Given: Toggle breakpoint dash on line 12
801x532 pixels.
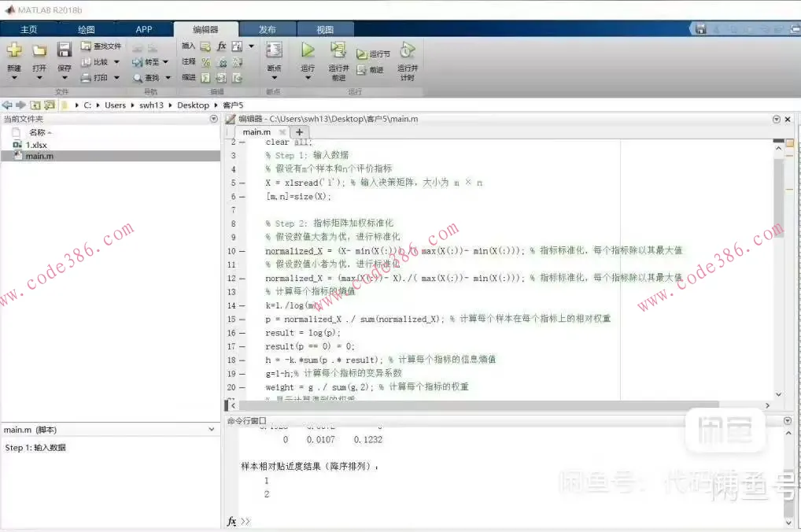Looking at the screenshot, I should (242, 279).
